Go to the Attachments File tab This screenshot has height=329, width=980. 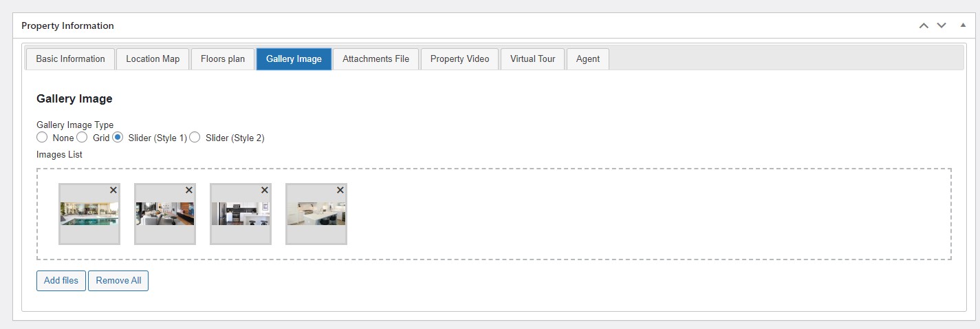pyautogui.click(x=375, y=59)
